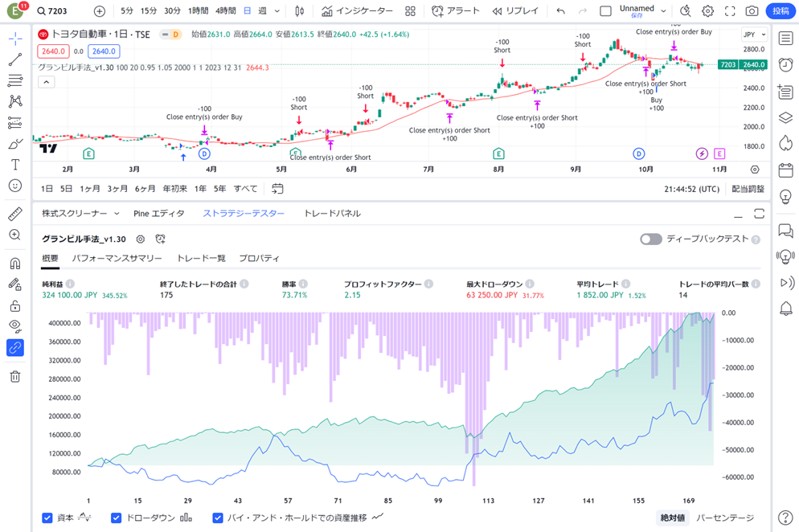Viewport: 799px width, 532px height.
Task: Open strategy settings gear next to グランビル手法
Action: click(x=141, y=239)
